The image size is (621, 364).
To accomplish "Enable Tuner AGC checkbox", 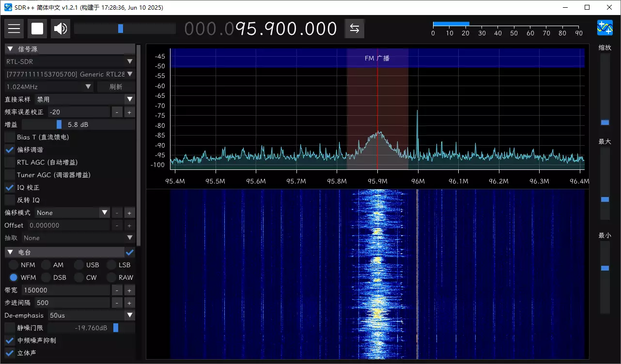I will (x=10, y=175).
